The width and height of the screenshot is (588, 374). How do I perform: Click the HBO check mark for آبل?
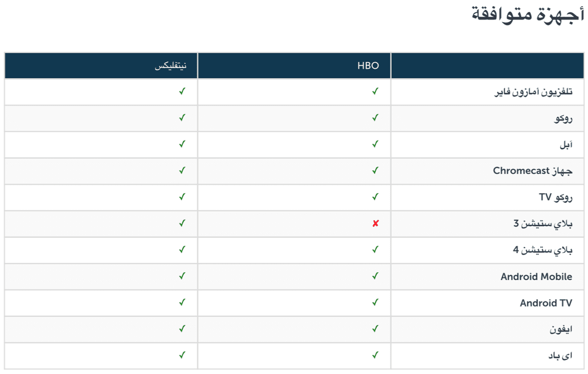375,144
